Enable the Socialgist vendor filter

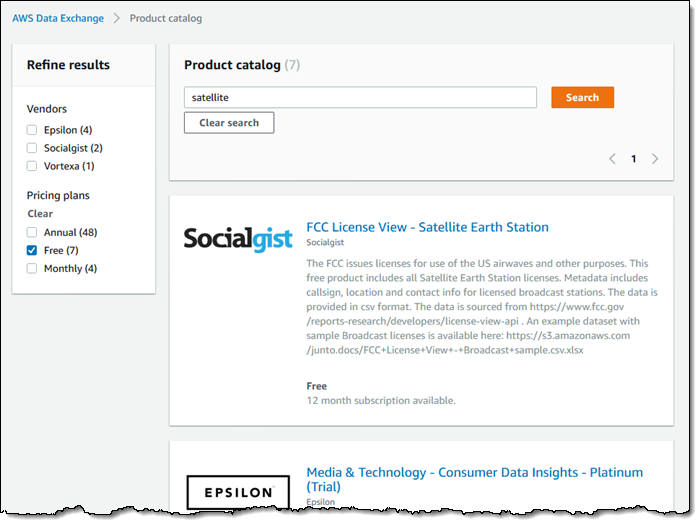tap(33, 148)
